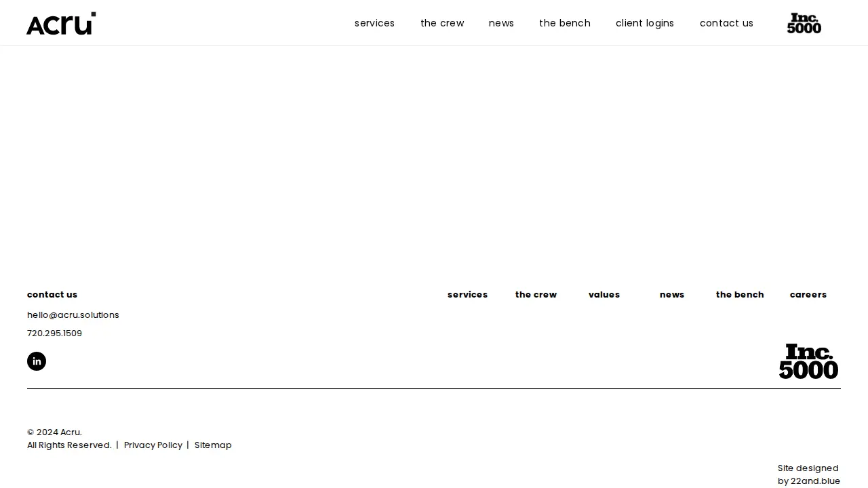Open news from the top navigation

pyautogui.click(x=501, y=23)
